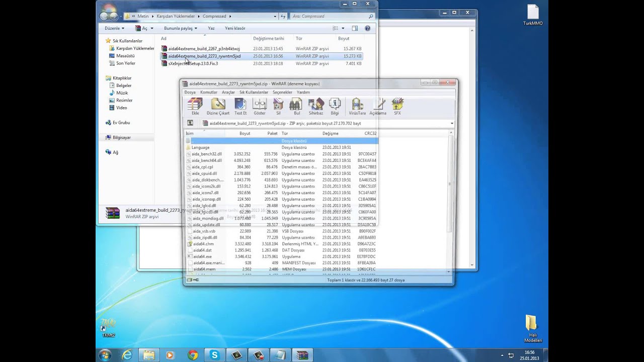Select the Language folder in WinRAR
The image size is (644, 362).
200,148
